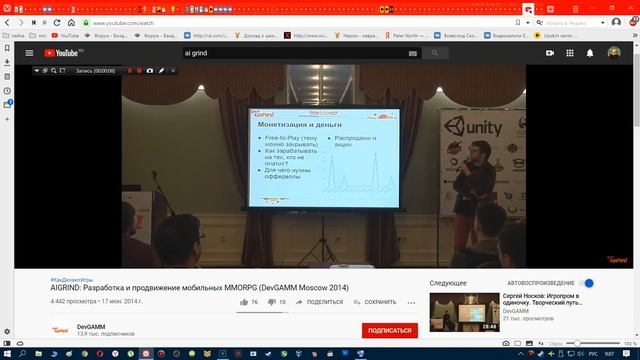This screenshot has height=360, width=640.
Task: Click the recorder magnifier zoom icon
Action: 53,71
